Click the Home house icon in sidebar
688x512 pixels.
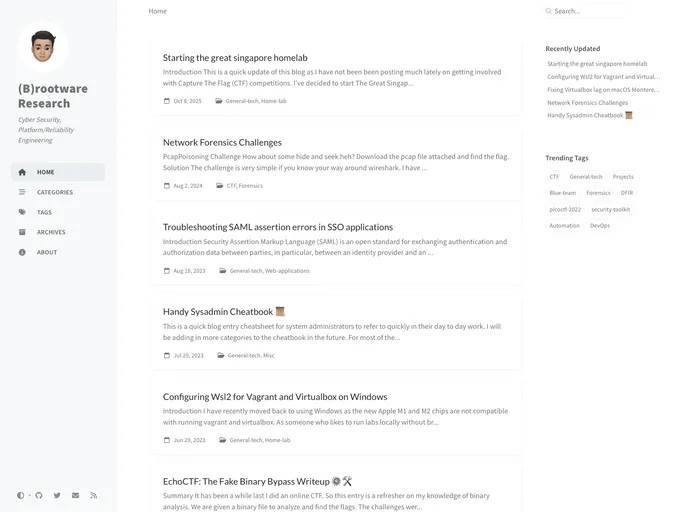click(x=22, y=172)
